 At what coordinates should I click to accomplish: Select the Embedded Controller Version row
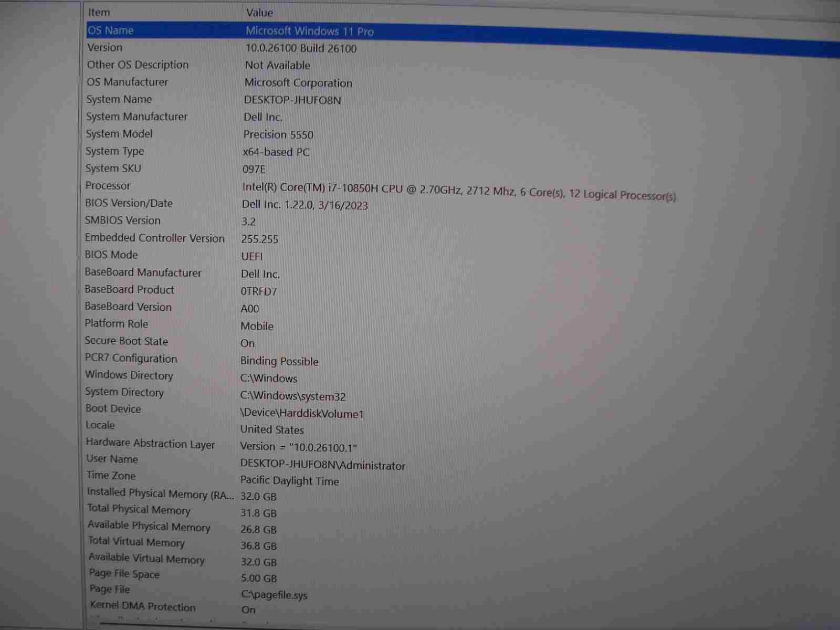pos(154,238)
